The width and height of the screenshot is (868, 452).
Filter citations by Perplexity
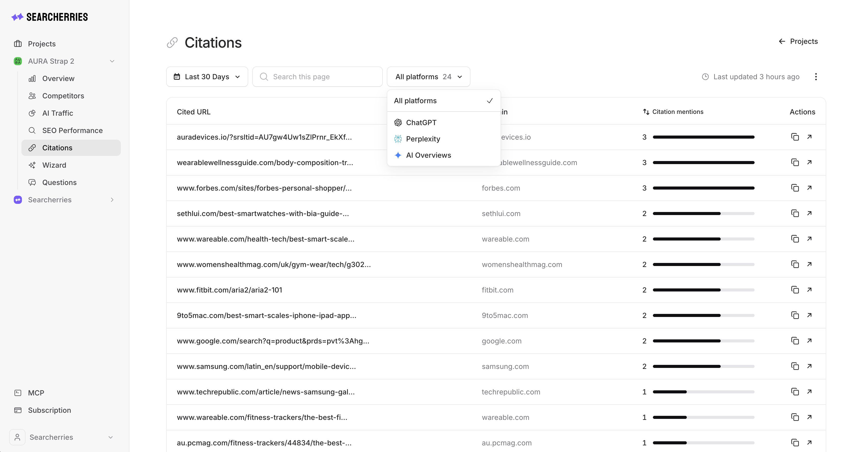(x=444, y=139)
